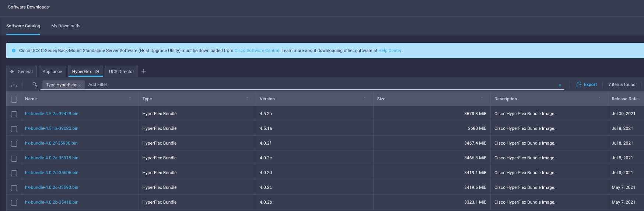The height and width of the screenshot is (211, 644).
Task: Select the UCS Director tab
Action: tap(121, 72)
